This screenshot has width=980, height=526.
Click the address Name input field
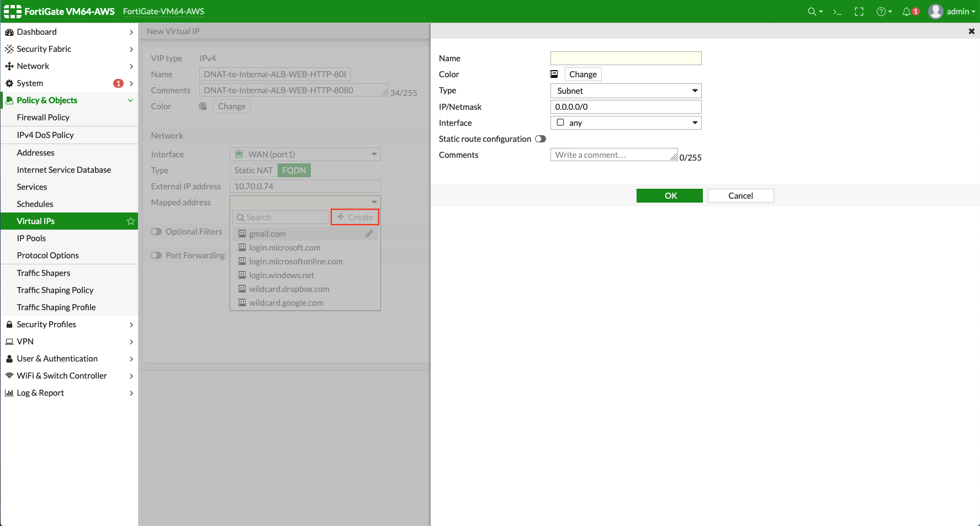626,59
